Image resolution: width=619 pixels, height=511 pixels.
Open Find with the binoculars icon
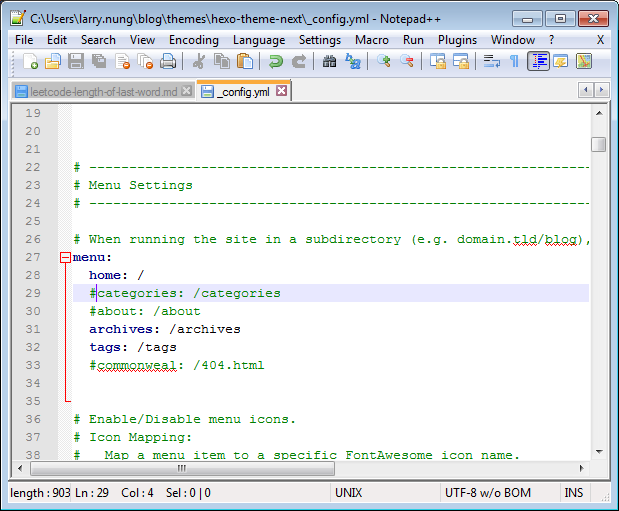click(x=329, y=62)
